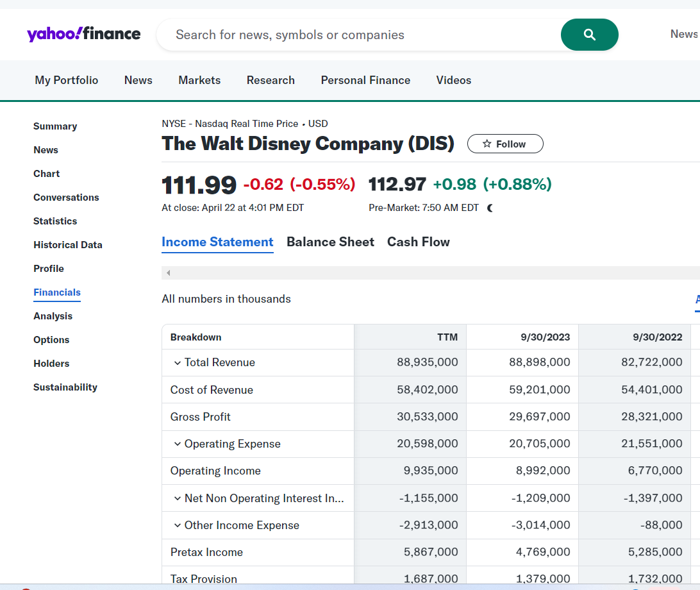Follow The Walt Disney Company stock
The image size is (700, 590).
point(505,144)
